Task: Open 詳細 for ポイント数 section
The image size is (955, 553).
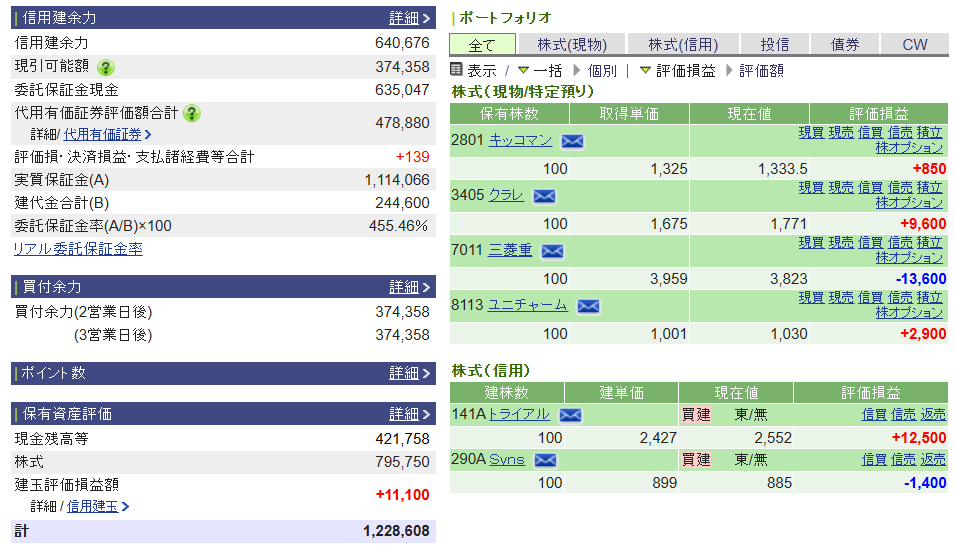Action: tap(409, 373)
